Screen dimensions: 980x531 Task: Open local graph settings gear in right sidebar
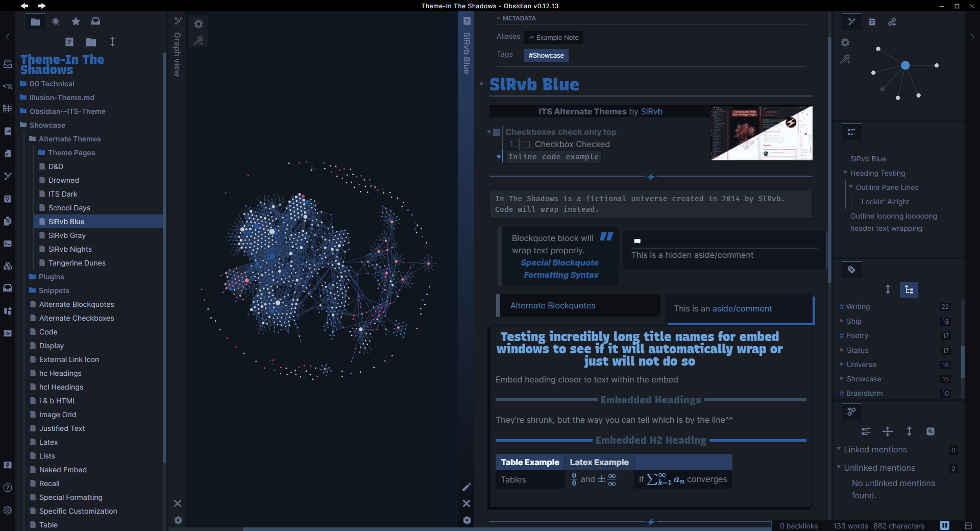pyautogui.click(x=846, y=42)
